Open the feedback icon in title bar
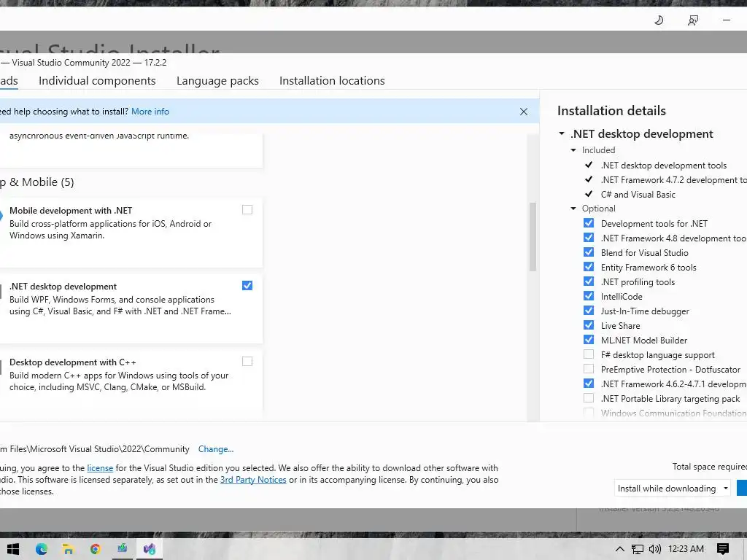 693,20
